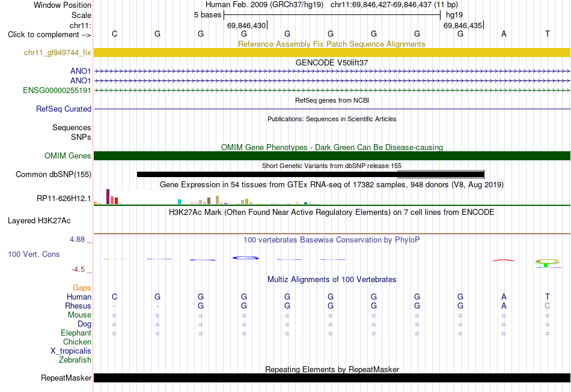This screenshot has height=392, width=571.
Task: Click the cyan GTEx expression bar
Action: (x=179, y=202)
